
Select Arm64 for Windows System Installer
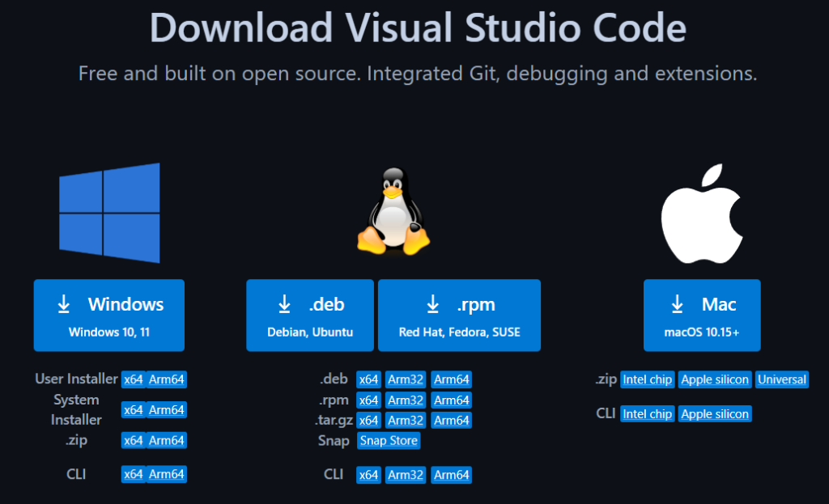point(167,410)
